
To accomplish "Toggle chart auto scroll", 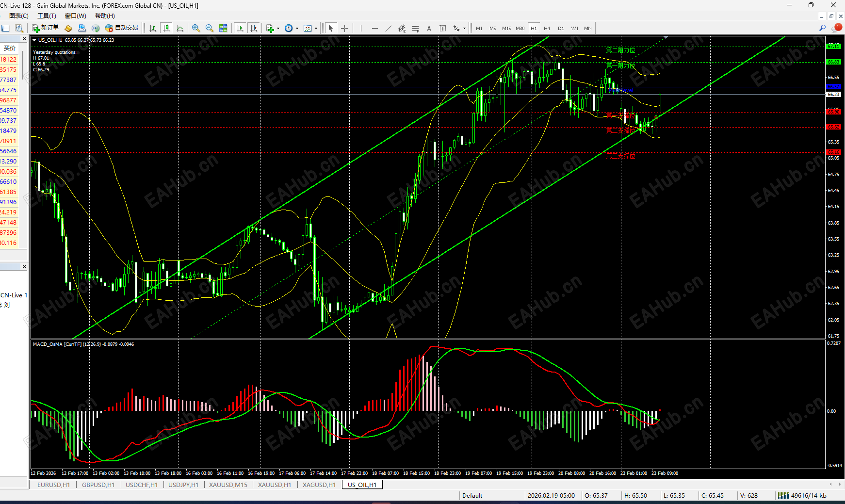I will tap(240, 28).
